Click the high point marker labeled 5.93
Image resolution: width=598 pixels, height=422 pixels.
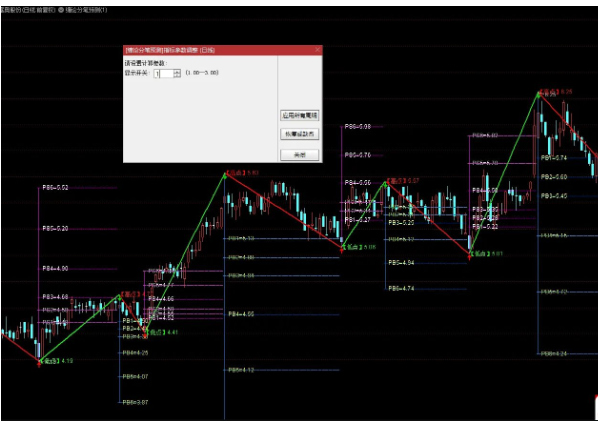[243, 173]
